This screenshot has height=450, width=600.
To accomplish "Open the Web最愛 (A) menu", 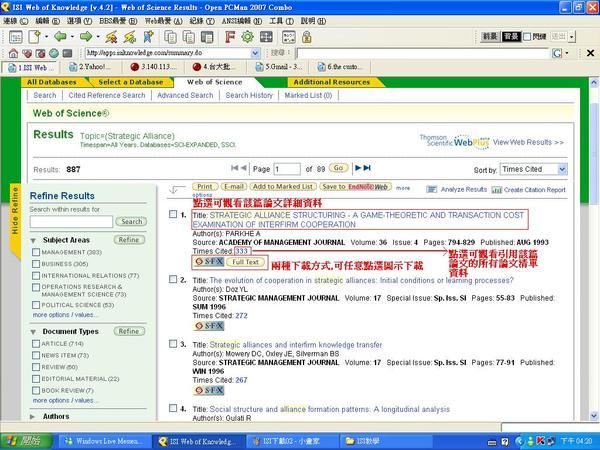I will click(163, 21).
